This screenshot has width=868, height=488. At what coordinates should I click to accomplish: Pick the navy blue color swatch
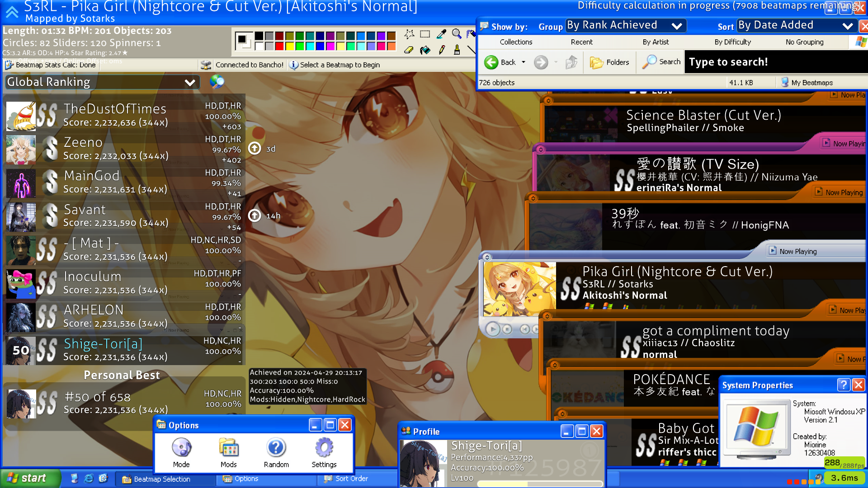320,36
